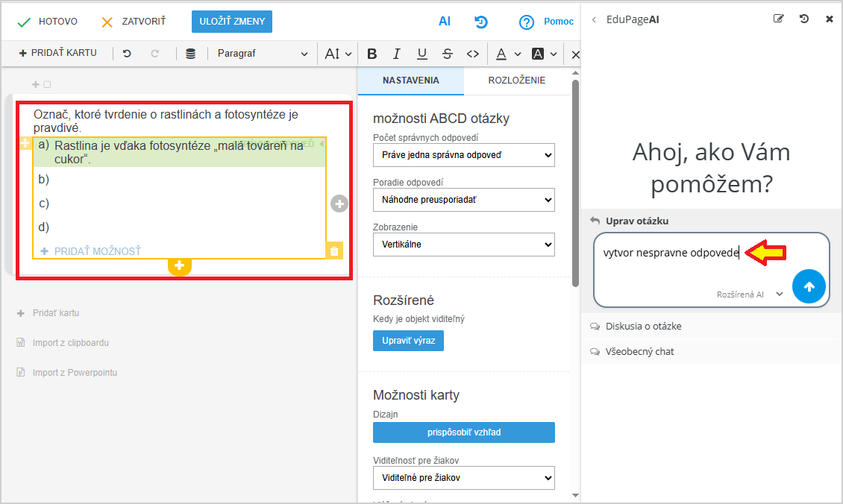Toggle underline text formatting

pos(422,54)
